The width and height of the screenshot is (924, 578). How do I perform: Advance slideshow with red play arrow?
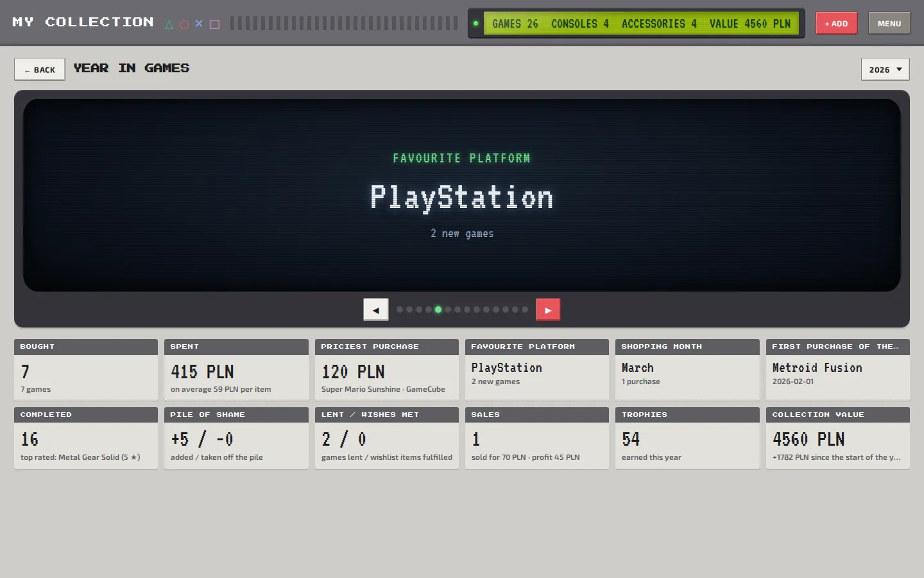[548, 310]
